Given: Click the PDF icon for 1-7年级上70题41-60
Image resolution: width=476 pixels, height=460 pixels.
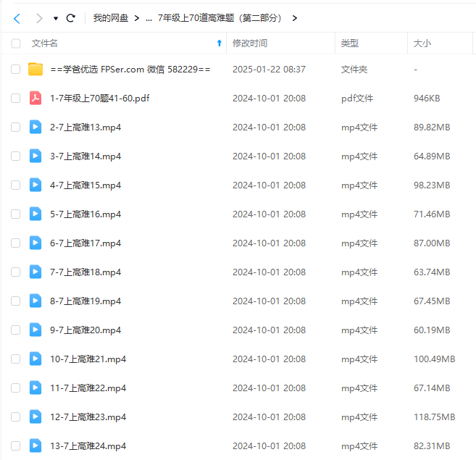Looking at the screenshot, I should 36,98.
